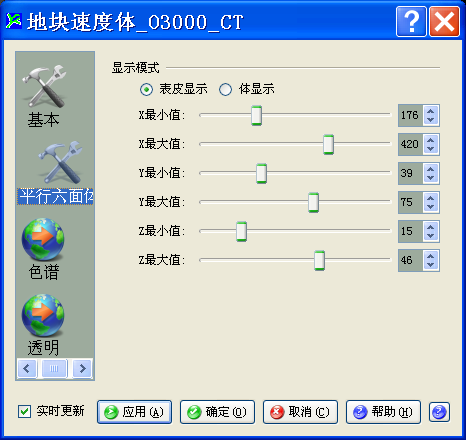Open the 透明 globe icon
The height and width of the screenshot is (440, 466).
43,315
